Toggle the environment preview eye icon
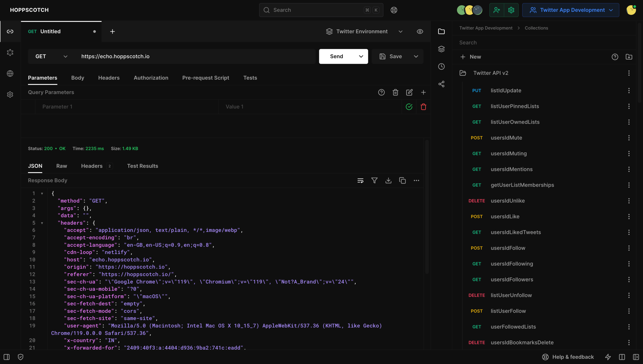Image resolution: width=643 pixels, height=364 pixels. coord(420,32)
